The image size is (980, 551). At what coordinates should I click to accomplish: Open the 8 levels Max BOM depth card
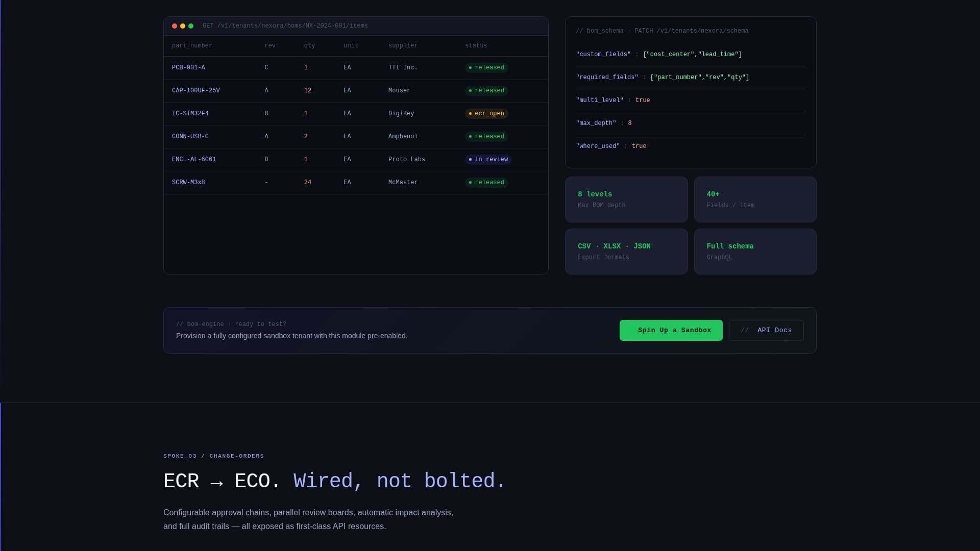626,199
